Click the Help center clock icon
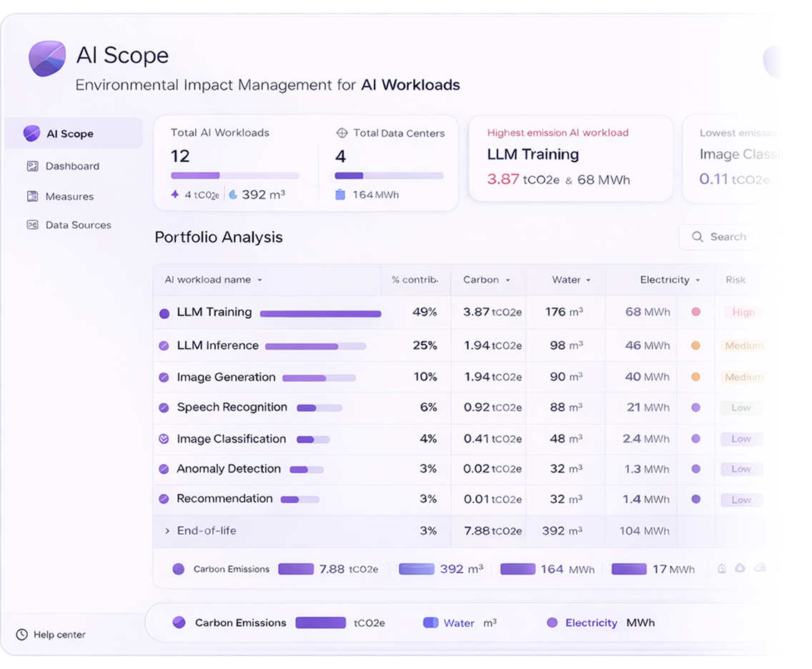Screen dimensions: 812x669 tap(22, 635)
